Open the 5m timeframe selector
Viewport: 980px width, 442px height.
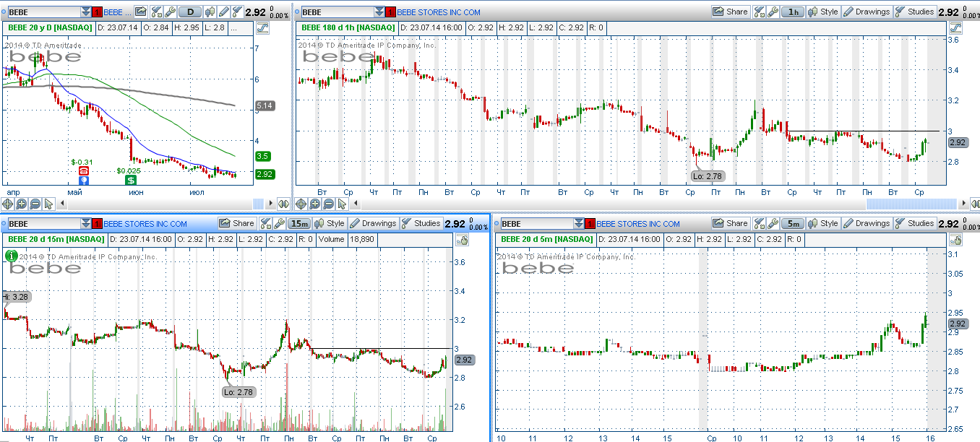[793, 223]
